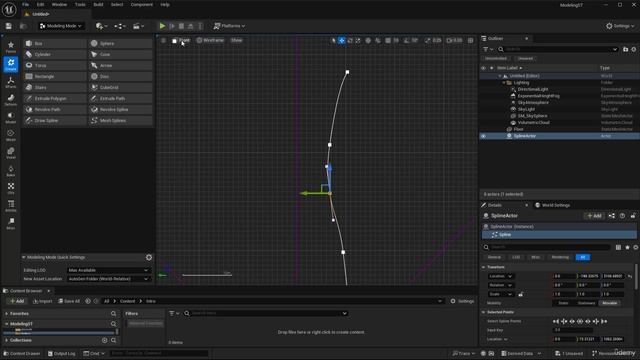640x360 pixels.
Task: Click the Outliner search field
Action: (558, 49)
